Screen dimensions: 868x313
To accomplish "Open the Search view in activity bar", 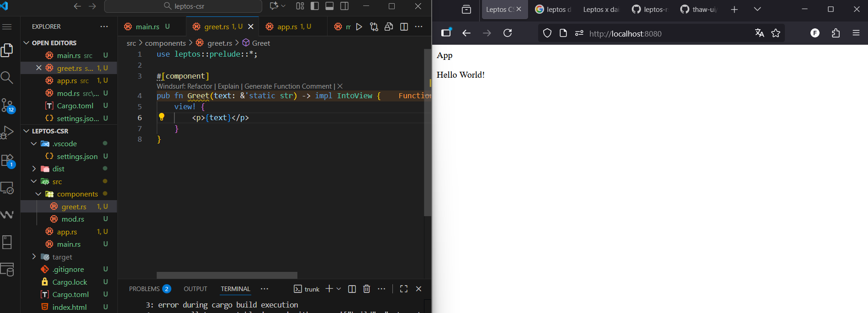I will point(7,77).
